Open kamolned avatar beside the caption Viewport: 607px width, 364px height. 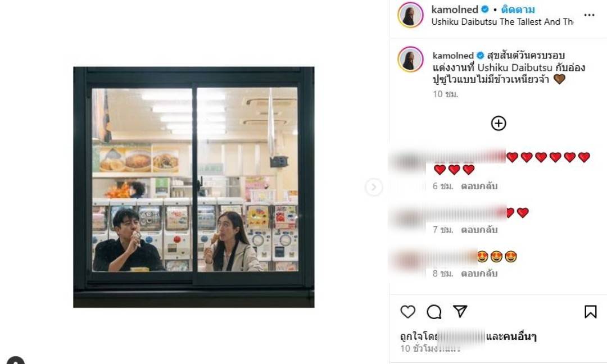click(x=410, y=59)
